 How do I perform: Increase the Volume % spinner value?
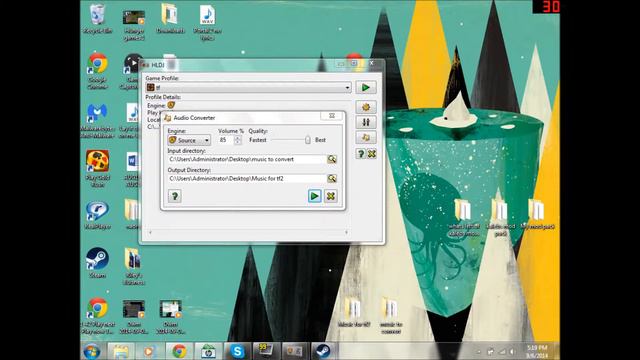click(x=238, y=138)
